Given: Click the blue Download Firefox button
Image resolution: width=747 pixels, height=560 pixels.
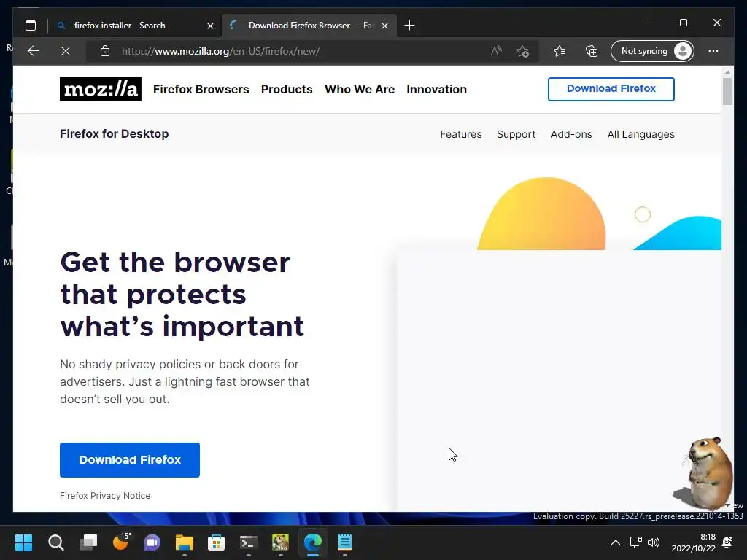Looking at the screenshot, I should (130, 460).
